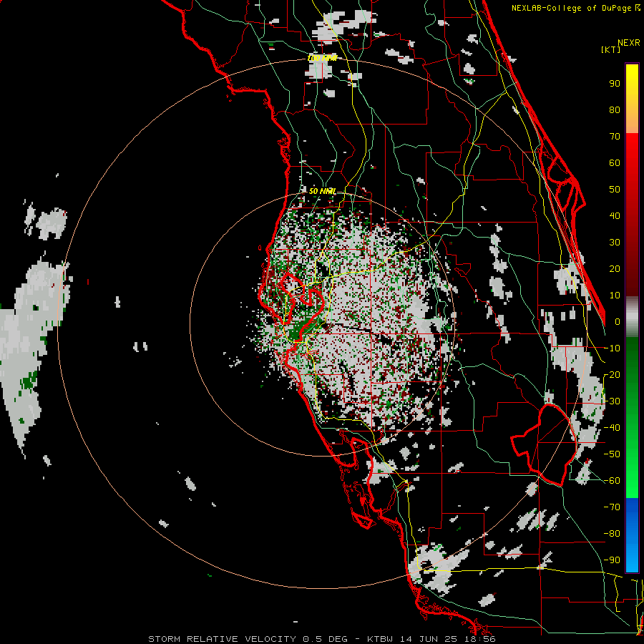The height and width of the screenshot is (644, 644).
Task: Pick the gray zero-velocity color bar segment
Action: [632, 316]
